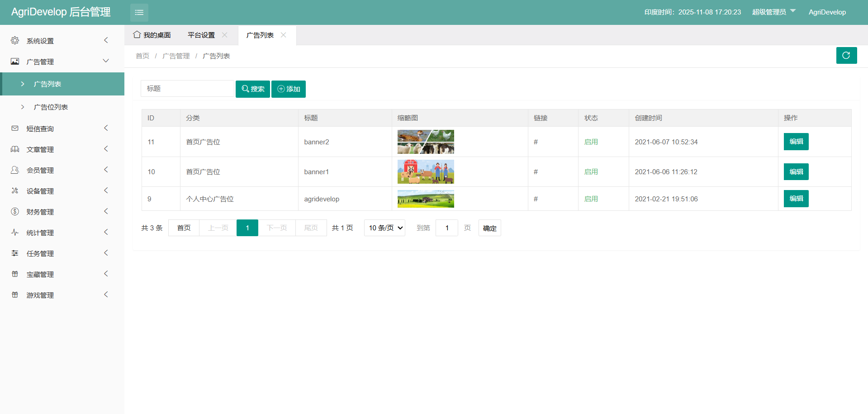Screen dimensions: 868x414
Task: Click the envelope icon beside 短信查询
Action: pyautogui.click(x=15, y=128)
